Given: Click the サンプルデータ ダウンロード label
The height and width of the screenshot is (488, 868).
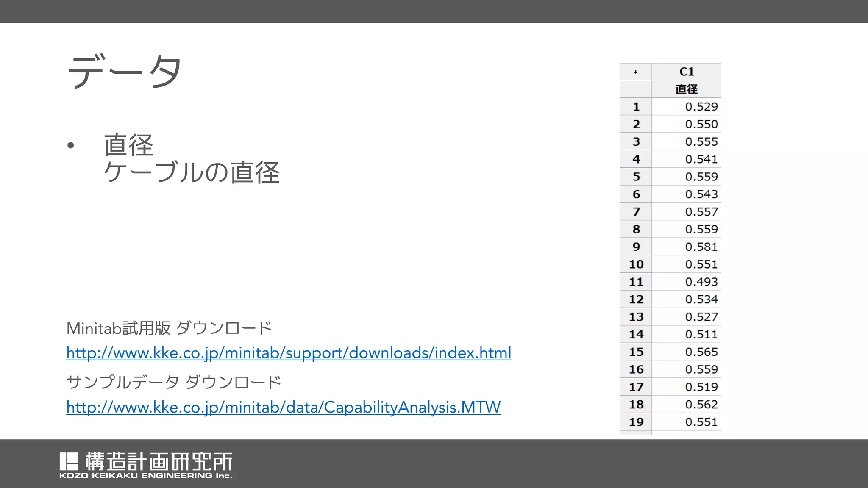Looking at the screenshot, I should [x=174, y=383].
